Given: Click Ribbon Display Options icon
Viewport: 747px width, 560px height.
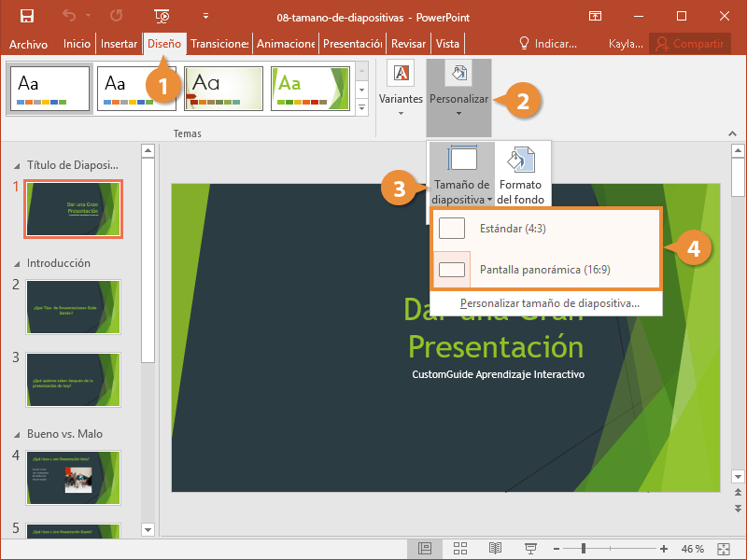Looking at the screenshot, I should click(x=595, y=16).
